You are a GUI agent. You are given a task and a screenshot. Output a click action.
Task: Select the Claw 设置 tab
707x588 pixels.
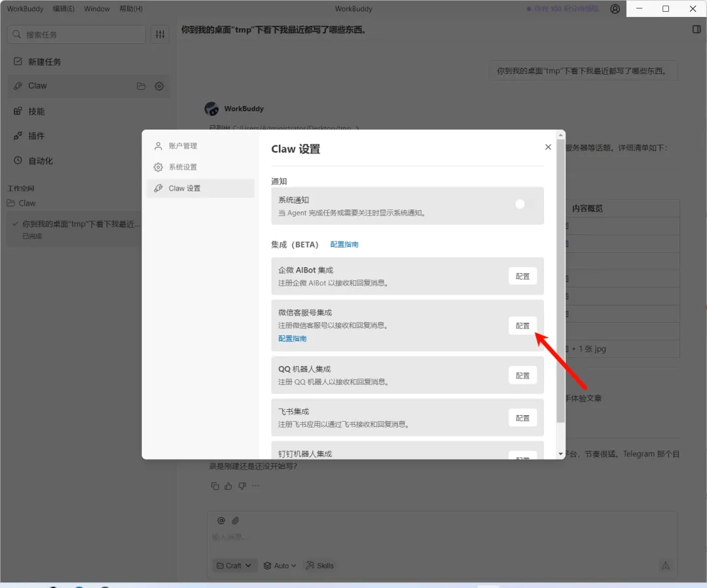tap(201, 188)
